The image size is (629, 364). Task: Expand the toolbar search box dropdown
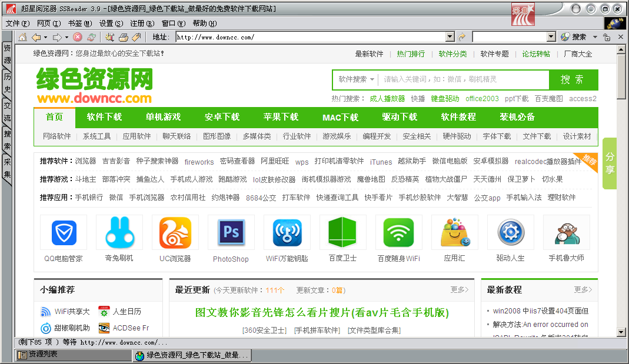click(551, 37)
